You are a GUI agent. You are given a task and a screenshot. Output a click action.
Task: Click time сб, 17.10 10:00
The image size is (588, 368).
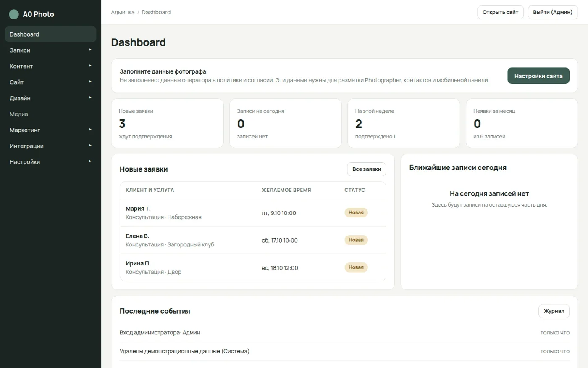280,241
